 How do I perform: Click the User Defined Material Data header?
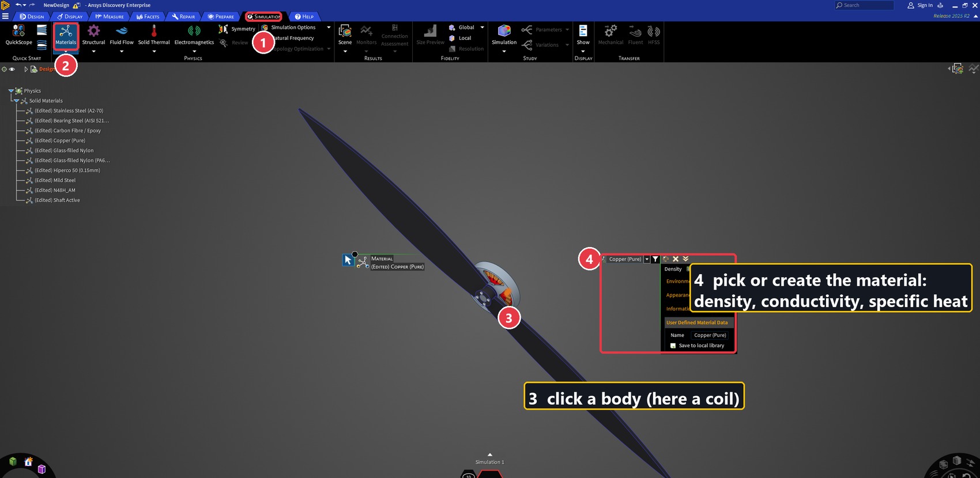pyautogui.click(x=699, y=323)
